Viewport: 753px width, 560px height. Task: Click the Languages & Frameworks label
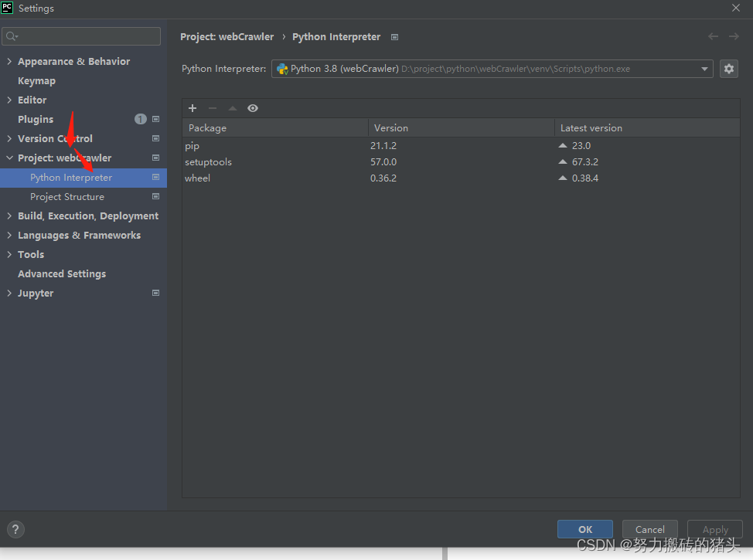point(79,235)
